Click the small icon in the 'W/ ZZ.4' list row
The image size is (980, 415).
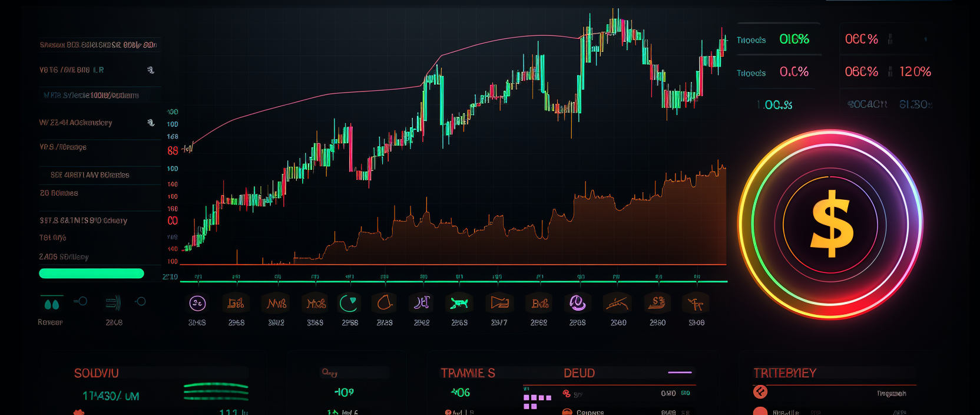[x=151, y=123]
